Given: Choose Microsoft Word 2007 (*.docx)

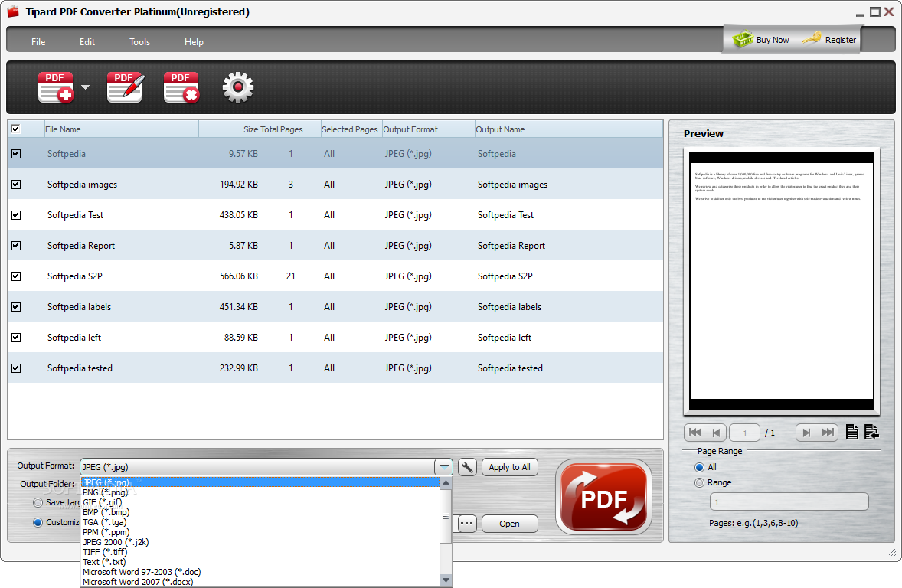Looking at the screenshot, I should 260,582.
